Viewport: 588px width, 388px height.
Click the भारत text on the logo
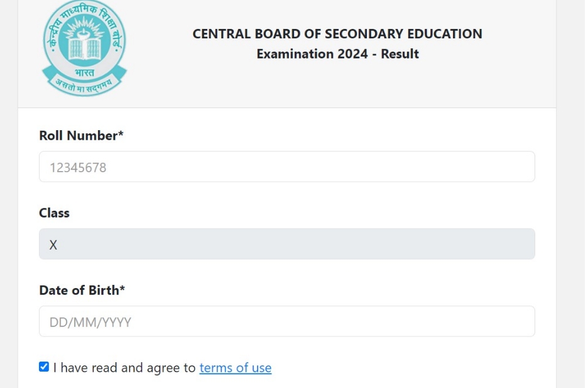(x=84, y=72)
